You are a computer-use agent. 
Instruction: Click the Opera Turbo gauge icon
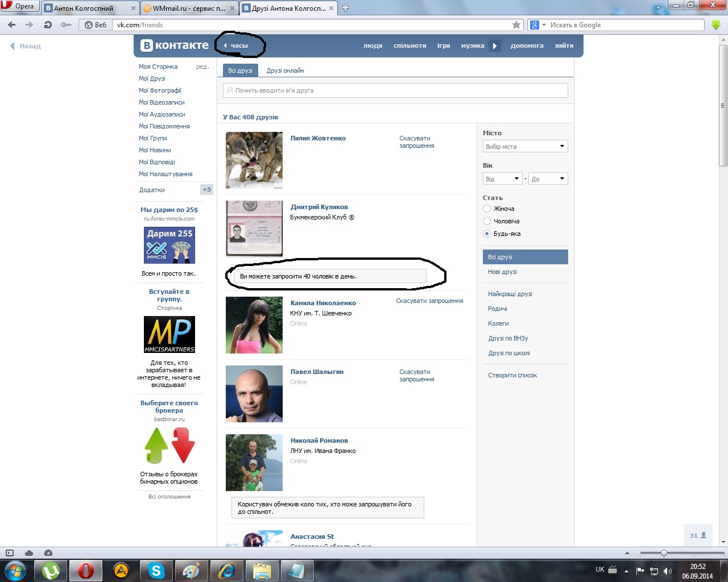coord(48,553)
